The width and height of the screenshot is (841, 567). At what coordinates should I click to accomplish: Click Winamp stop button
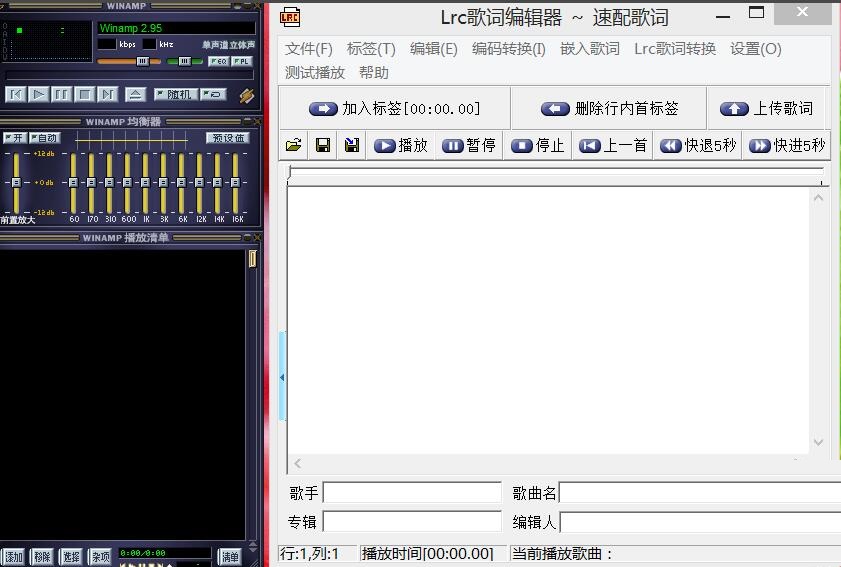(x=84, y=95)
